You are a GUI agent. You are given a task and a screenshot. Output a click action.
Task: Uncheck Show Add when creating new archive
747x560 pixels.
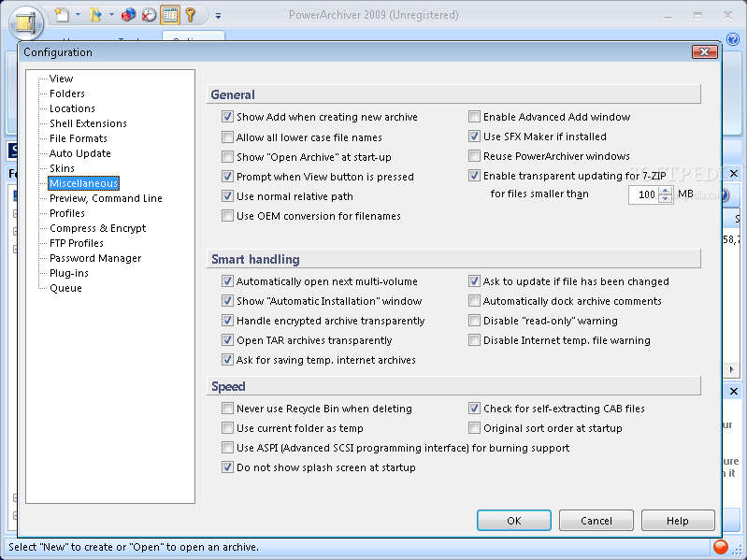(x=227, y=117)
